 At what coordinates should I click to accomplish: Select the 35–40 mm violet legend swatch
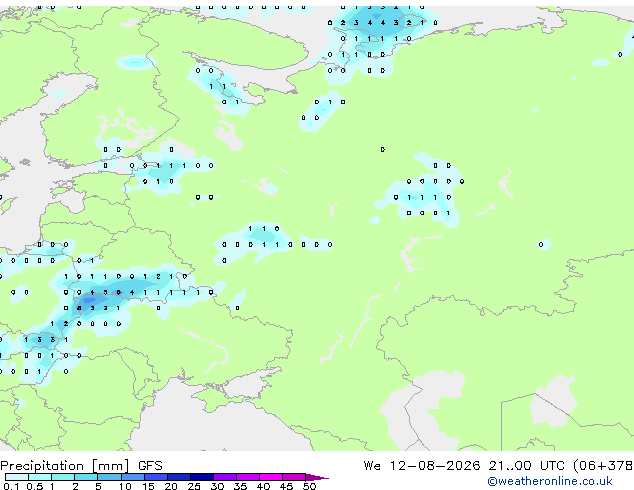pyautogui.click(x=248, y=477)
